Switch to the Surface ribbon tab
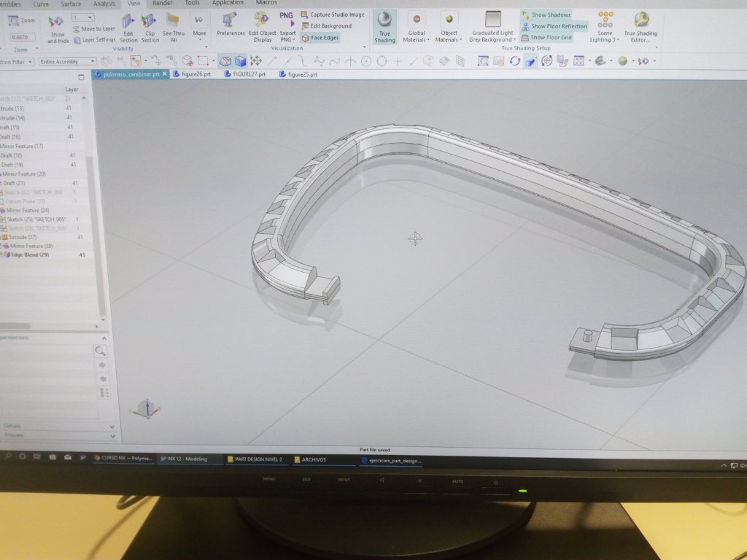 (x=71, y=4)
